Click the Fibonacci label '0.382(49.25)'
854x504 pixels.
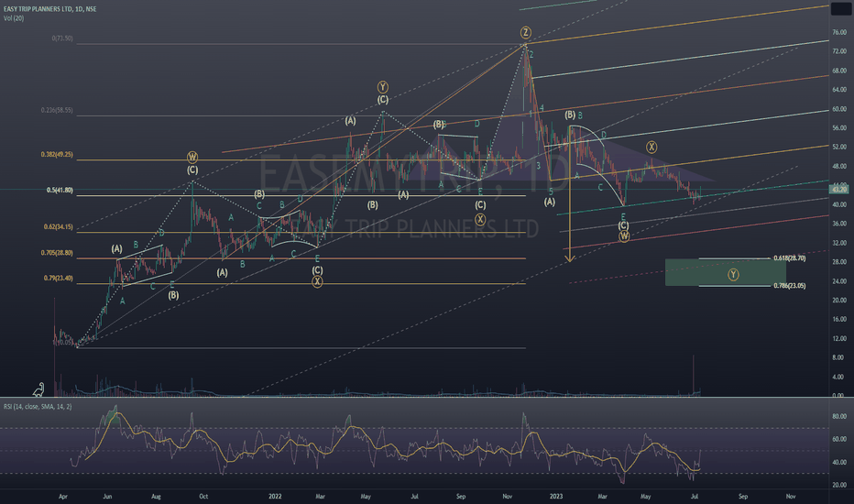(x=57, y=155)
